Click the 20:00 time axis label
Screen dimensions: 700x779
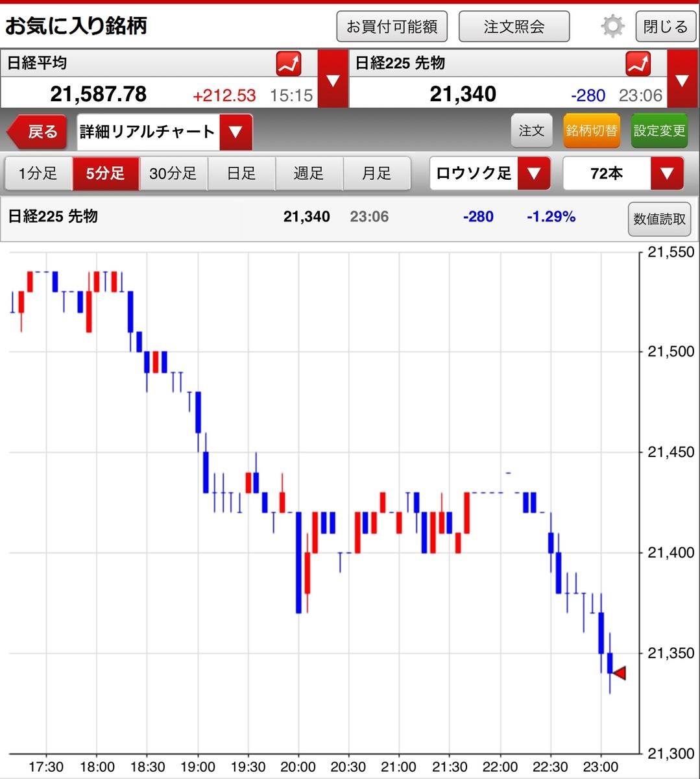[x=298, y=767]
